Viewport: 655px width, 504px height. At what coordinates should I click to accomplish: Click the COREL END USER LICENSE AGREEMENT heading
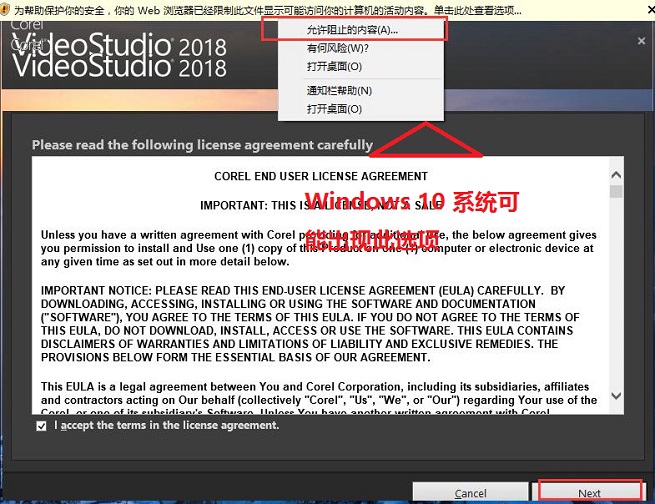[321, 176]
